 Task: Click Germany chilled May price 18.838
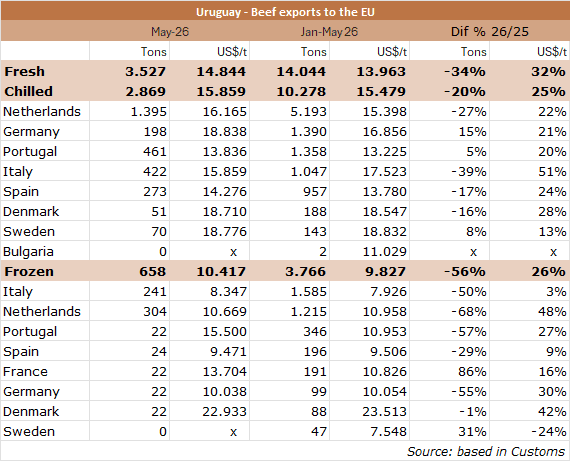[x=225, y=131]
